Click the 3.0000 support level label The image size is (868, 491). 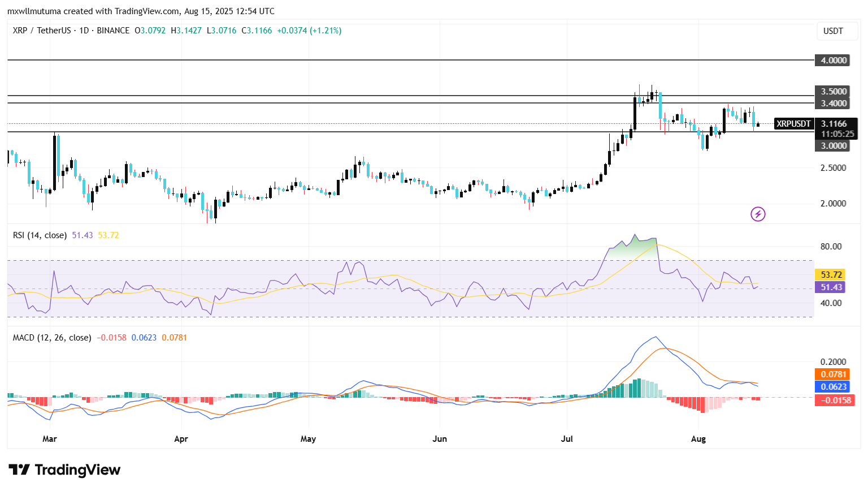[832, 145]
